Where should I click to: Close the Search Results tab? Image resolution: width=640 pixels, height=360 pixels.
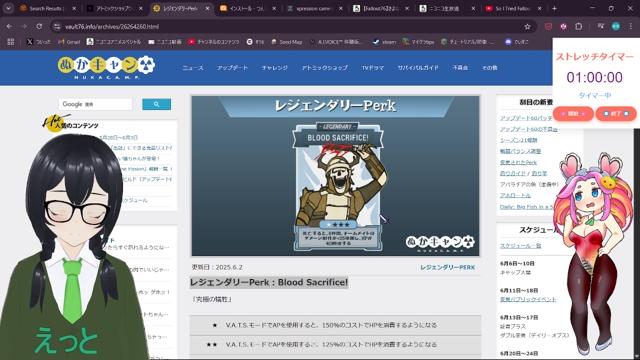coord(74,8)
